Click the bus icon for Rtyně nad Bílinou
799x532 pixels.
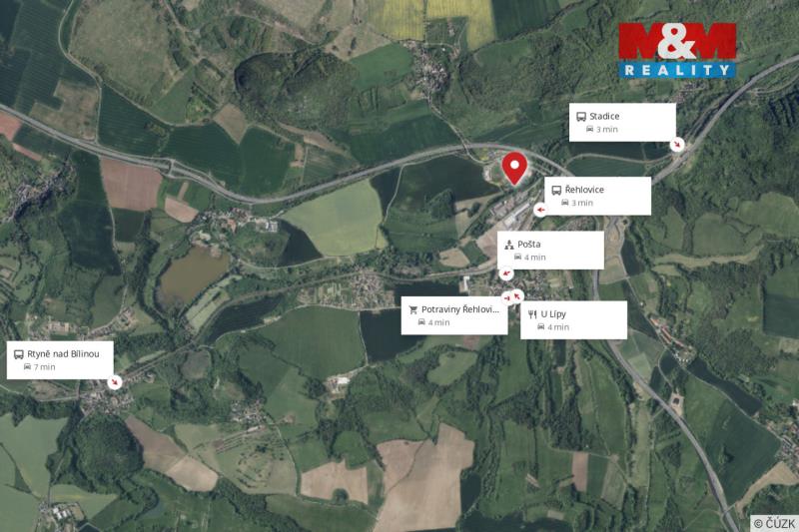19,354
